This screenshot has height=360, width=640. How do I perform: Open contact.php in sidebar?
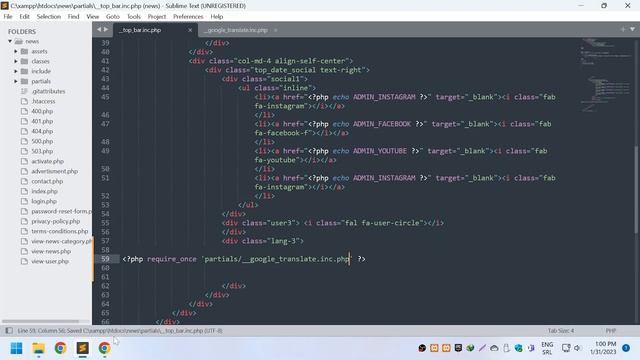(47, 181)
